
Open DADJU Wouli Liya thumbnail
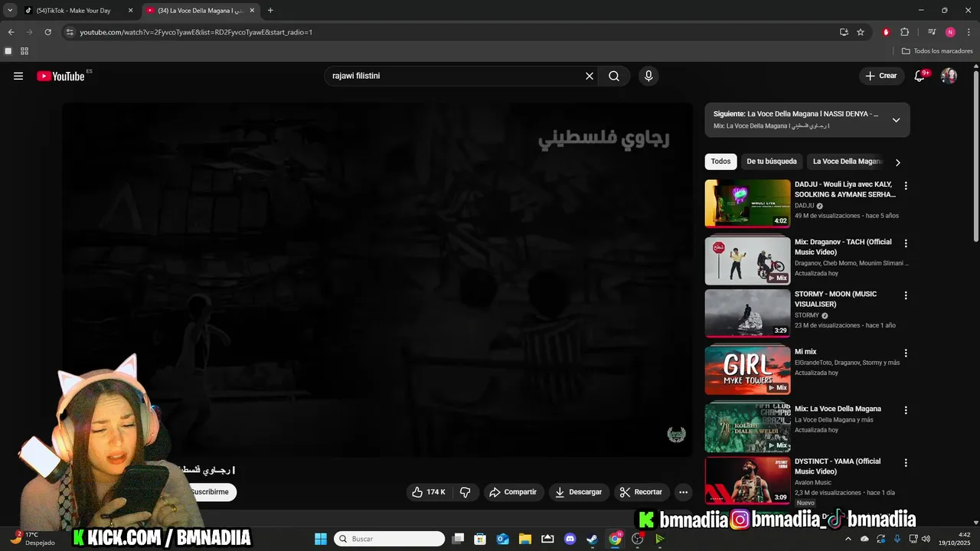coord(747,204)
